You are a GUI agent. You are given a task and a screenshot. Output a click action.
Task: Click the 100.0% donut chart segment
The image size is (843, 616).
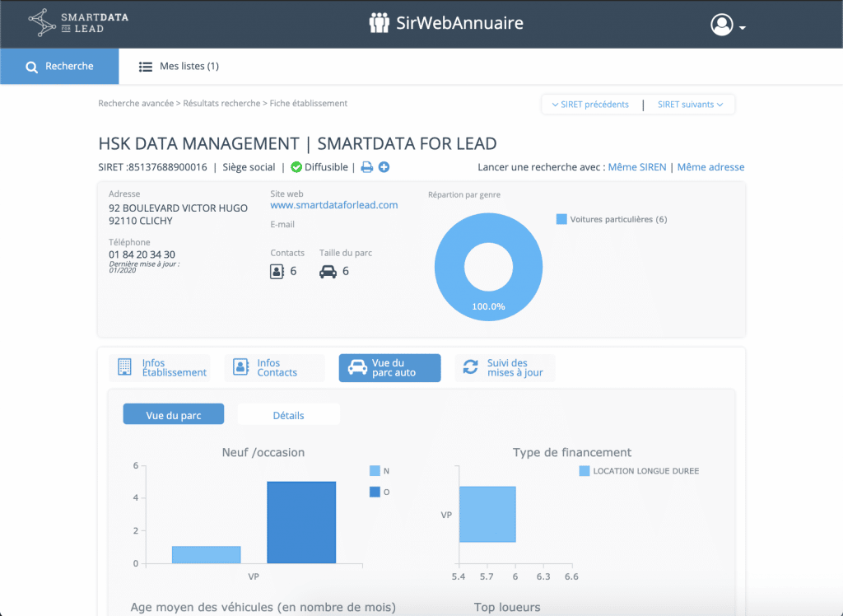tap(488, 306)
